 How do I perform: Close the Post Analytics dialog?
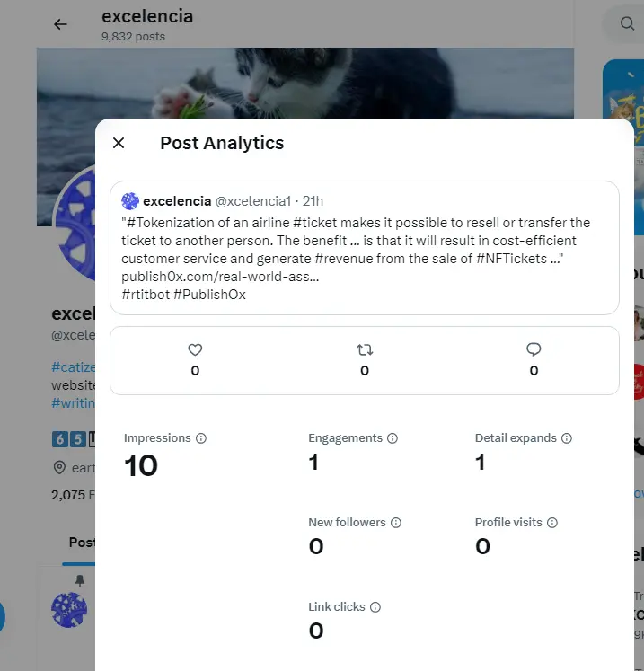(119, 143)
